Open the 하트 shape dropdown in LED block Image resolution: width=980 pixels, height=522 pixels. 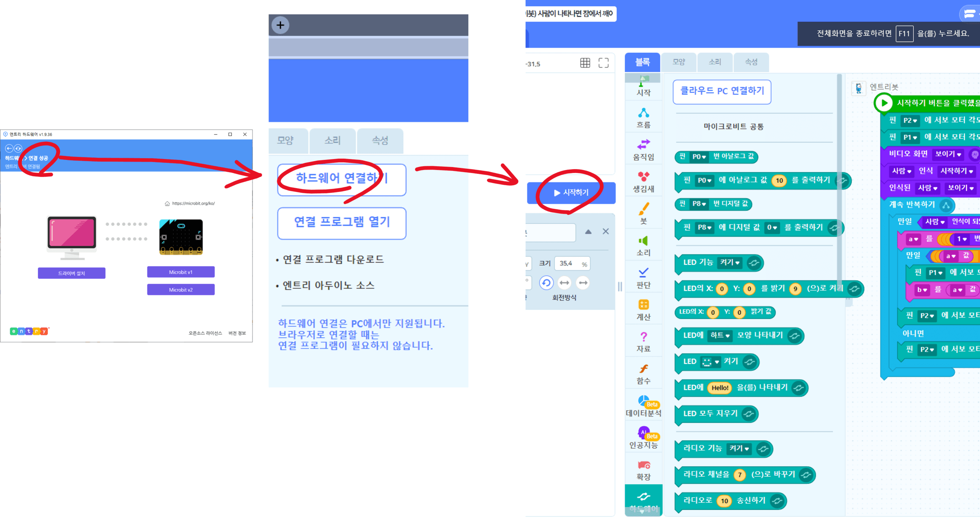pyautogui.click(x=720, y=335)
